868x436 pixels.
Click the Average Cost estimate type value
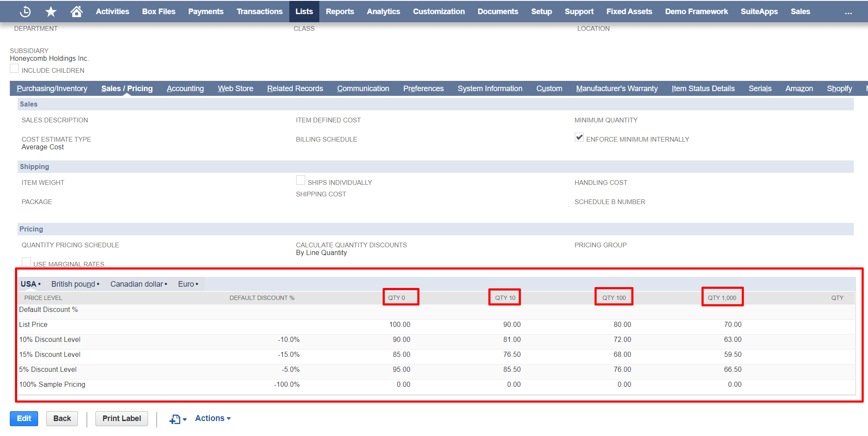pos(43,147)
